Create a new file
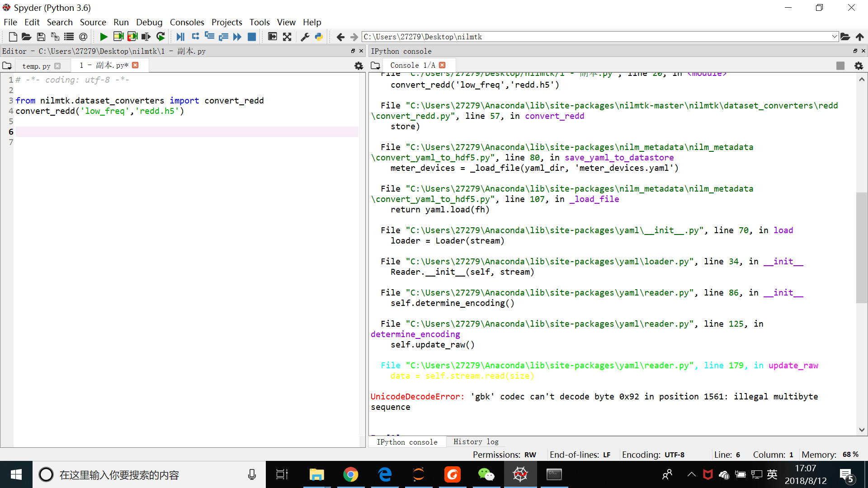The image size is (868, 488). pos(12,37)
